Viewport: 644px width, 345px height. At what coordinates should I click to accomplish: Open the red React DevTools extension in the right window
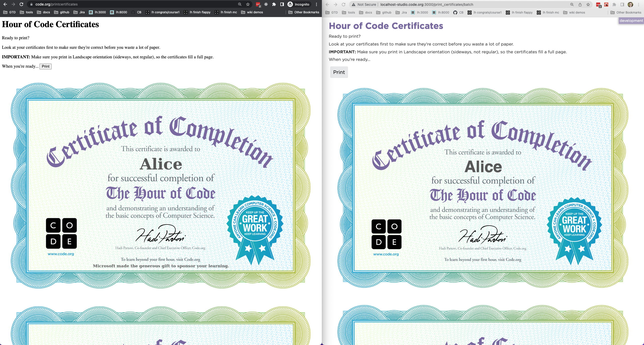coord(606,5)
